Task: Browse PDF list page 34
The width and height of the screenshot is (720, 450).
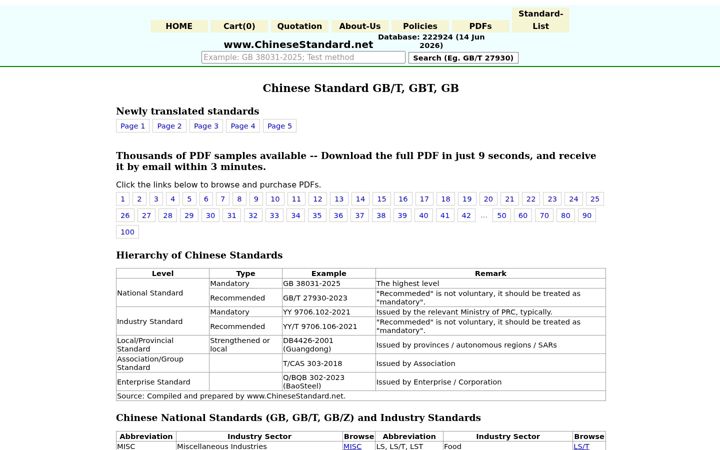Action: click(x=296, y=215)
